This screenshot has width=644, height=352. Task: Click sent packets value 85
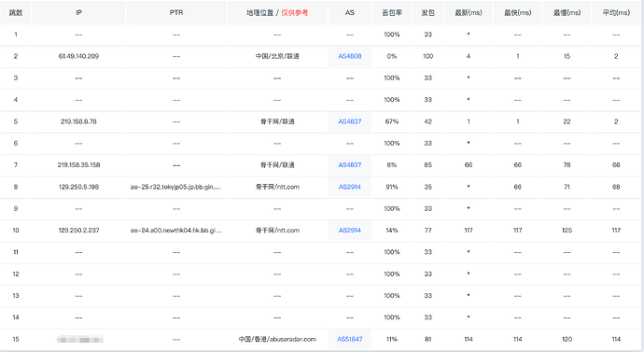[428, 165]
